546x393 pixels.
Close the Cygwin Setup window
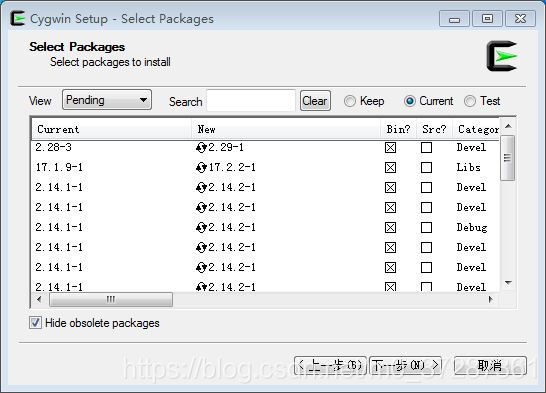coord(520,19)
